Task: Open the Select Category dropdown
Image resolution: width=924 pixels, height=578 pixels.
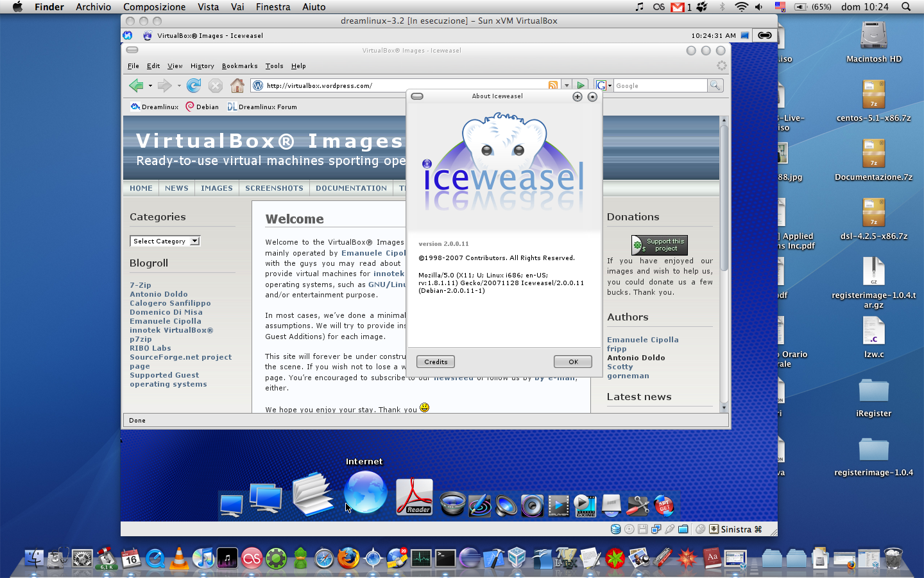Action: pyautogui.click(x=165, y=241)
